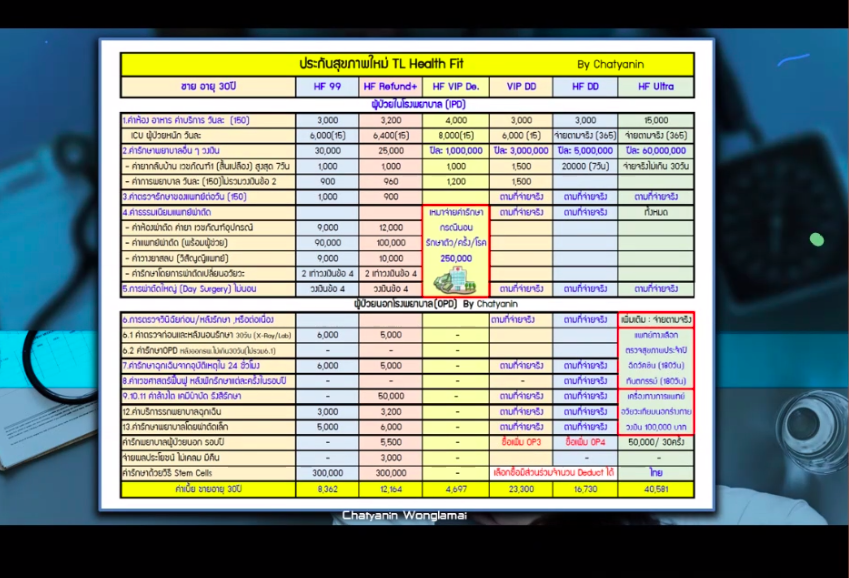Click the 'ปีละ 5,000,000' cell
The height and width of the screenshot is (578, 849).
click(585, 151)
